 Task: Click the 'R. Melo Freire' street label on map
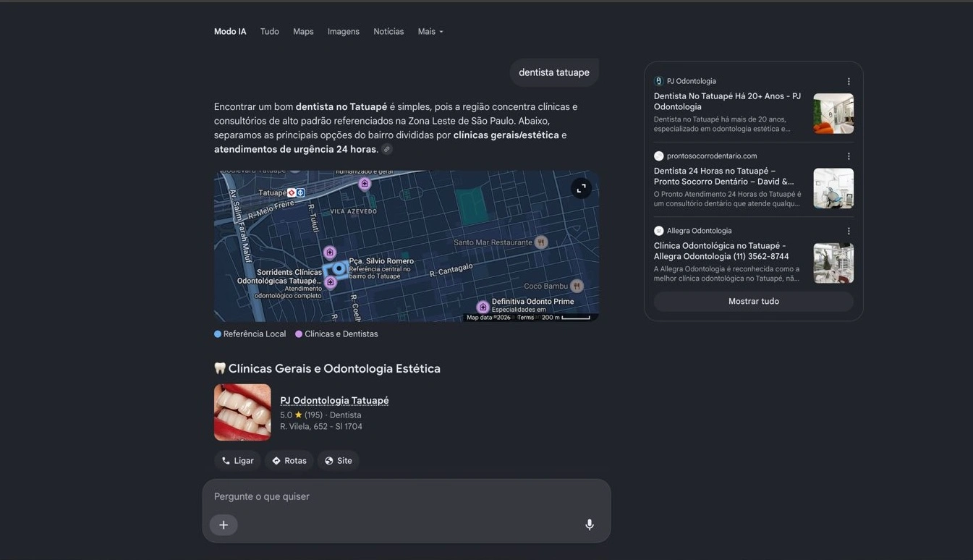pyautogui.click(x=271, y=210)
